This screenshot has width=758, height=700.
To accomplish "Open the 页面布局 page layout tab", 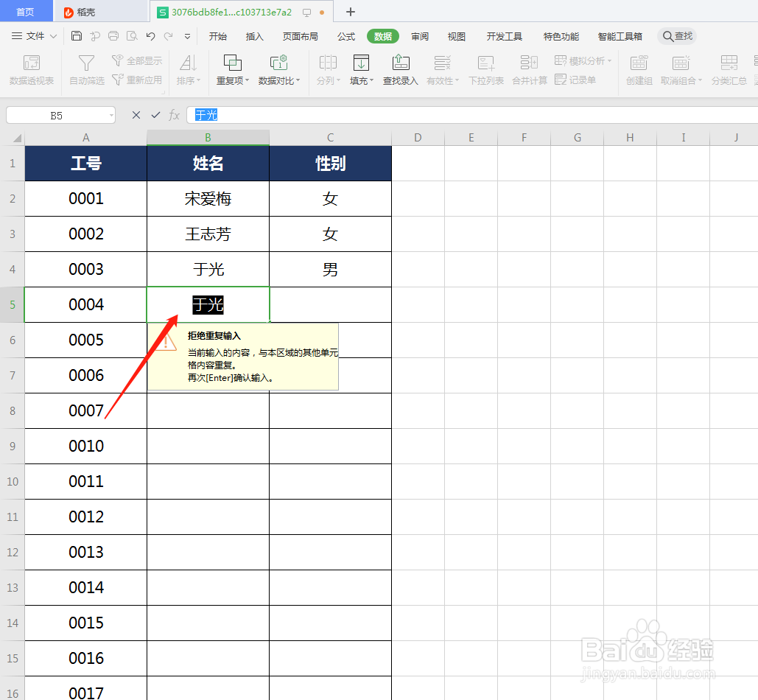I will (301, 36).
